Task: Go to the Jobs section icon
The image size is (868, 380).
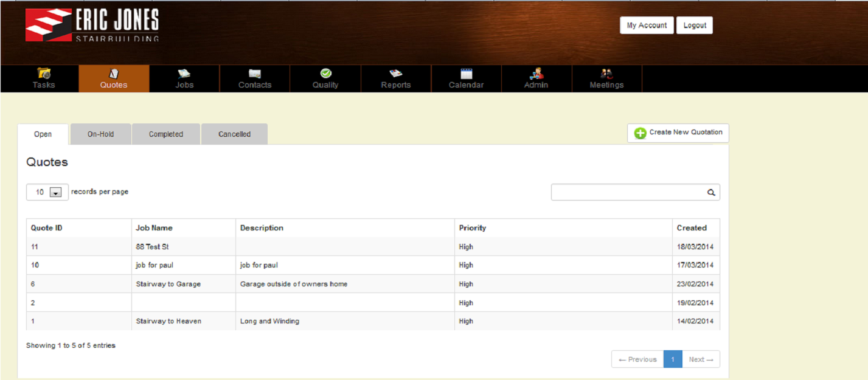Action: 184,73
